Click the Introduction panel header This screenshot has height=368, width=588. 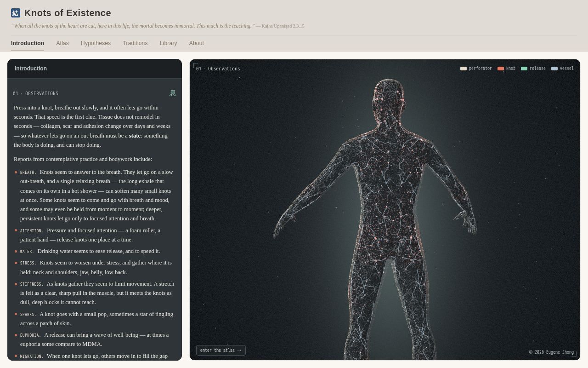(95, 69)
